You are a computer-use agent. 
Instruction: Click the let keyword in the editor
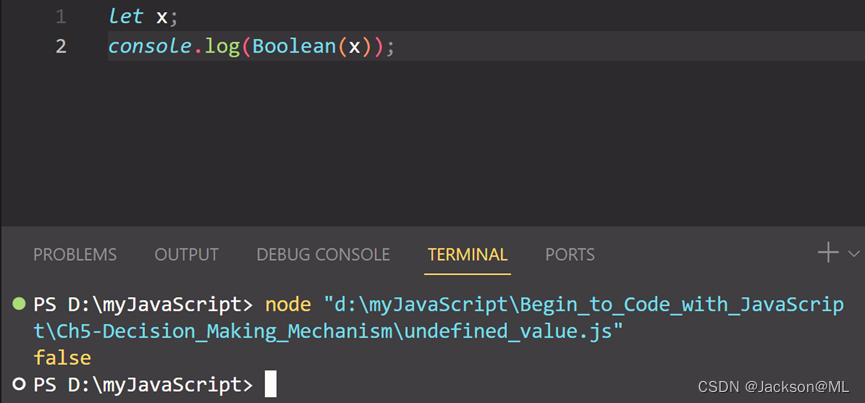point(126,17)
